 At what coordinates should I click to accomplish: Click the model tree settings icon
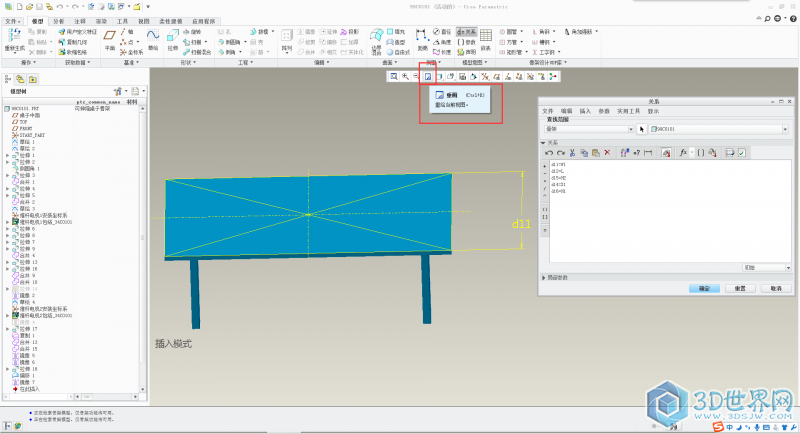(117, 91)
